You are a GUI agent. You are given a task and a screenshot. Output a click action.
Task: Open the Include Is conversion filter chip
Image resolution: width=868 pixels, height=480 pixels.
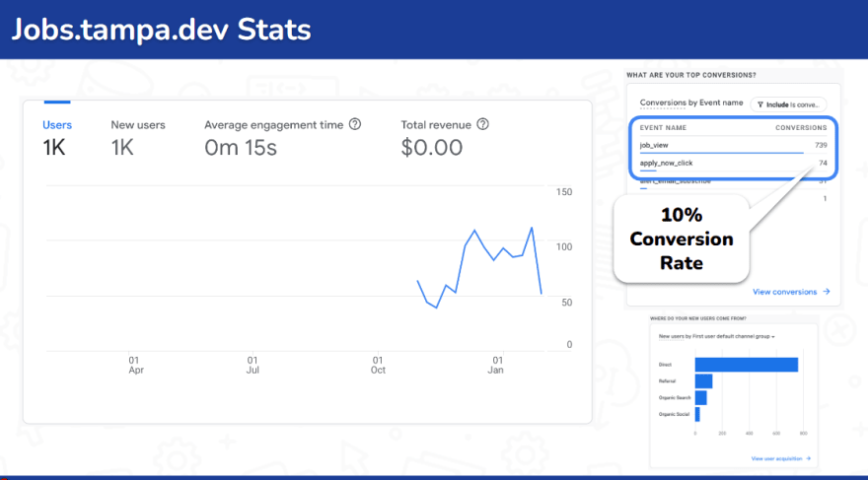(x=789, y=103)
